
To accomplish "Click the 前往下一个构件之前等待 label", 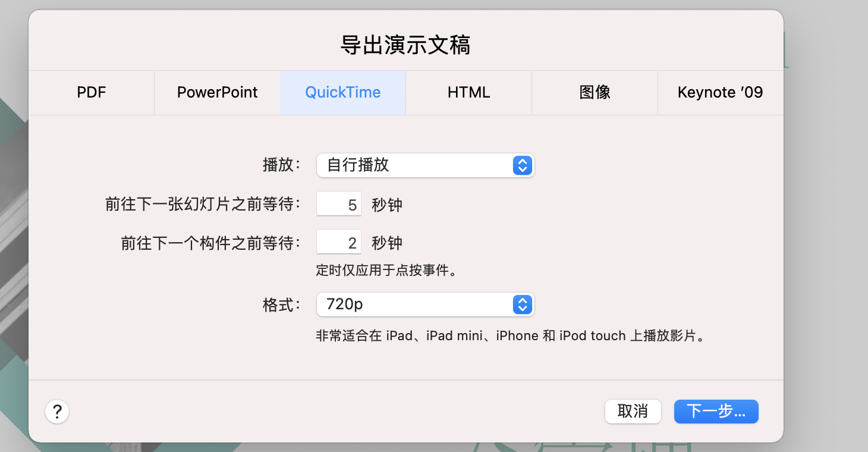I will point(211,243).
